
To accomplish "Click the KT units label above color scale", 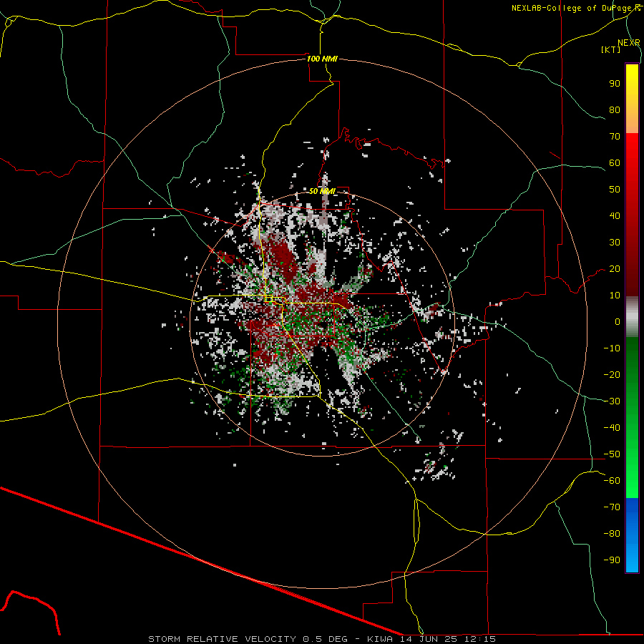I will click(611, 49).
